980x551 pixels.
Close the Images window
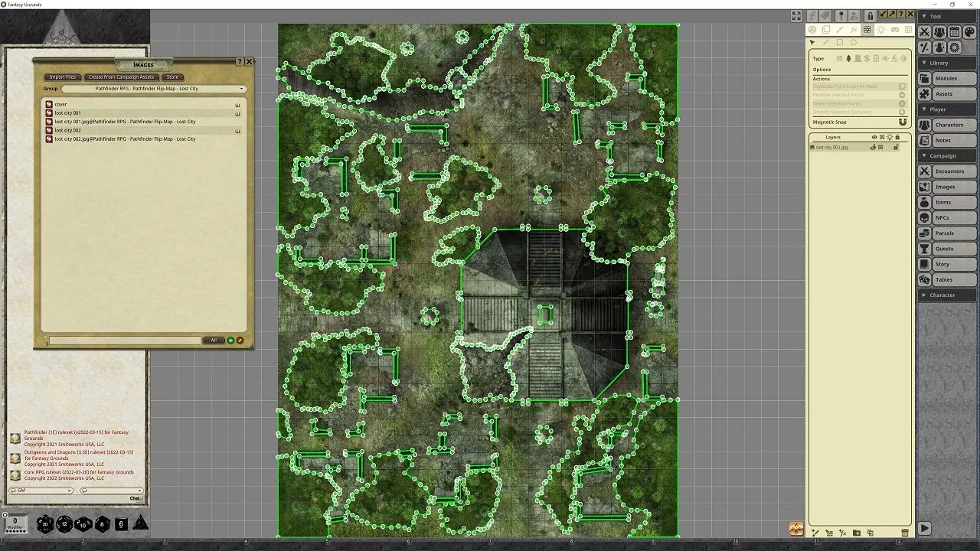249,61
